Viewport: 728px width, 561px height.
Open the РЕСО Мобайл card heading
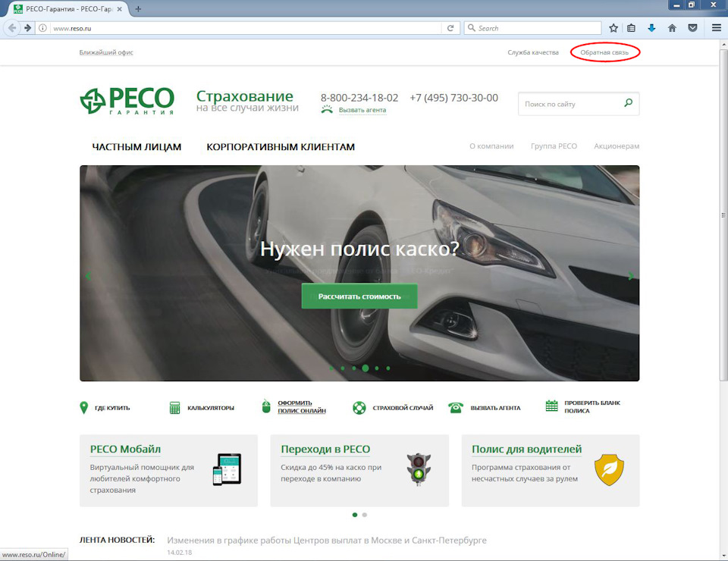[x=125, y=449]
